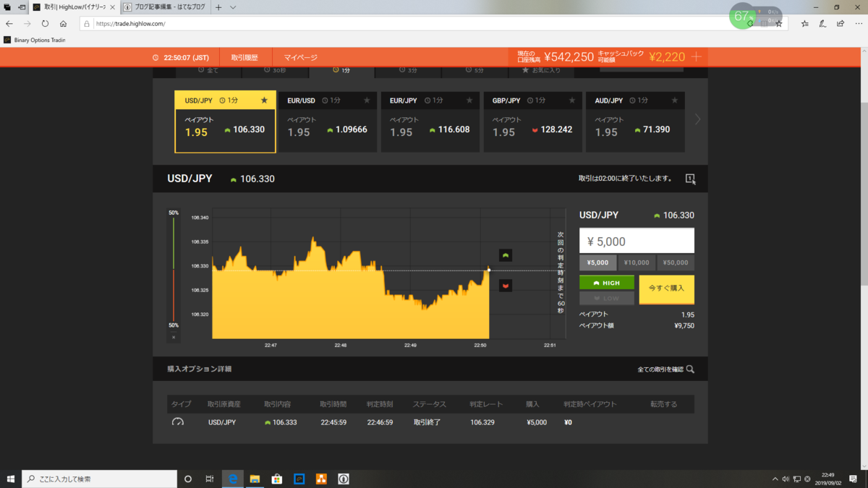This screenshot has width=868, height=488.
Task: Open one-click trade icon beside closing notice
Action: point(690,179)
